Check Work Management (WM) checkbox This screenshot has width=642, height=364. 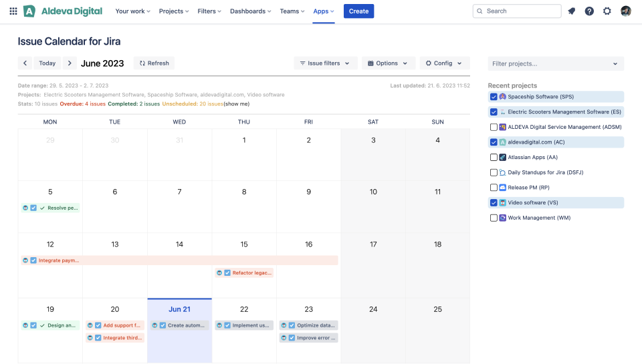click(x=494, y=218)
